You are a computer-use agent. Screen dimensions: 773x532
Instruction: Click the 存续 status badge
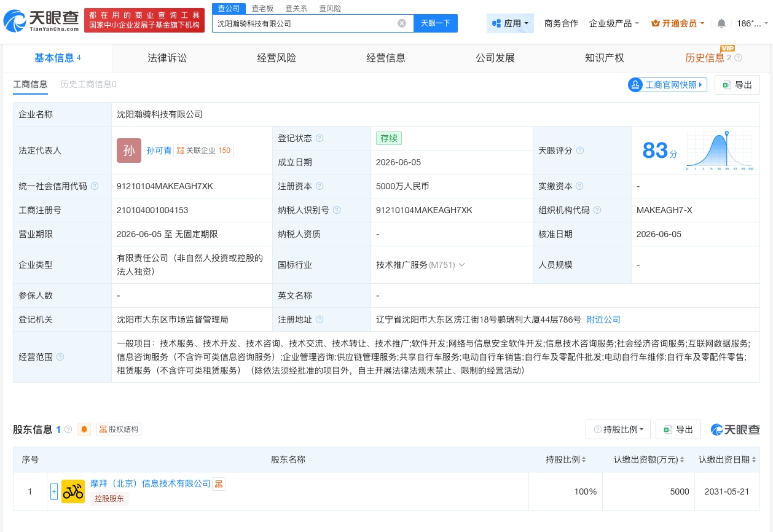point(389,138)
